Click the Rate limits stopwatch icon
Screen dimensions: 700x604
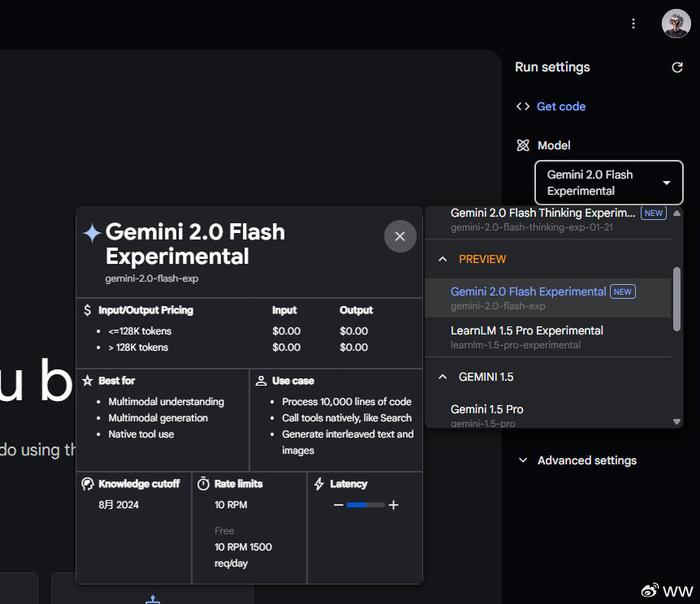tap(203, 484)
